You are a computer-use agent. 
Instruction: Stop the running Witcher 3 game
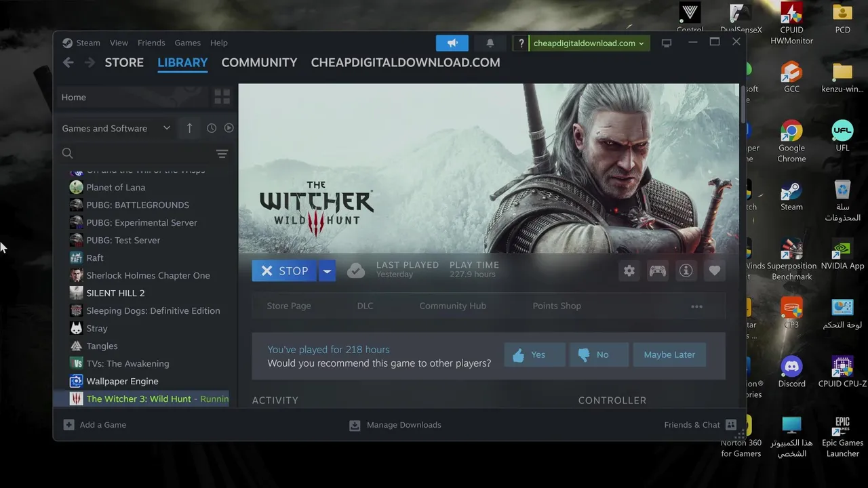click(x=284, y=270)
